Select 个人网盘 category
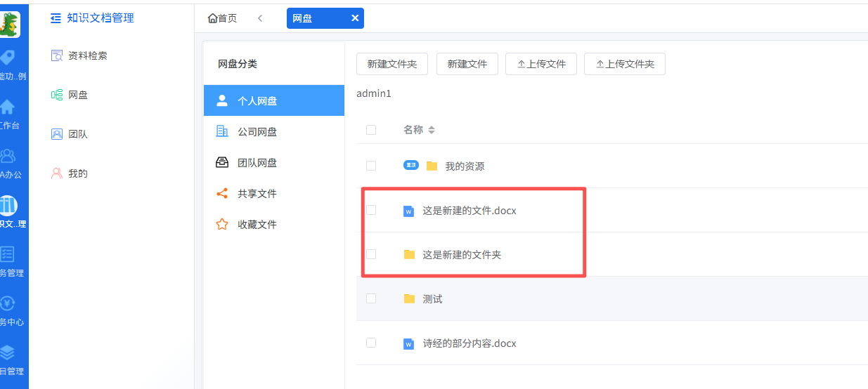This screenshot has height=389, width=868. pos(274,100)
